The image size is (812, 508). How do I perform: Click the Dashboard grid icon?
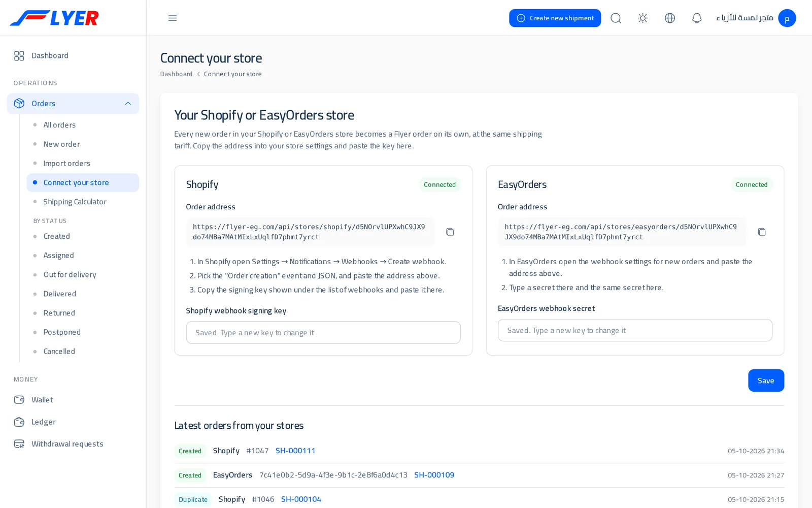19,55
